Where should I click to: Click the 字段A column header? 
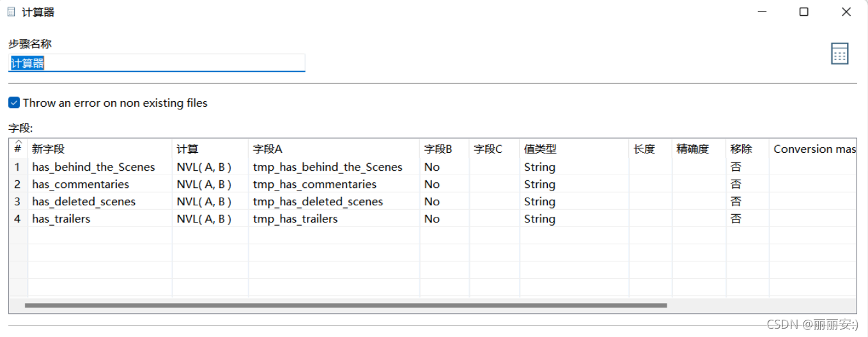pos(334,148)
